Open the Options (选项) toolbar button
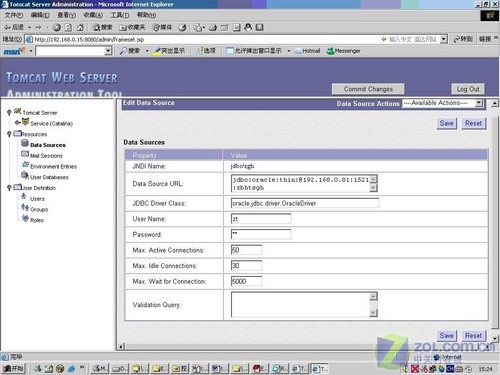The height and width of the screenshot is (375, 500). pyautogui.click(x=206, y=51)
